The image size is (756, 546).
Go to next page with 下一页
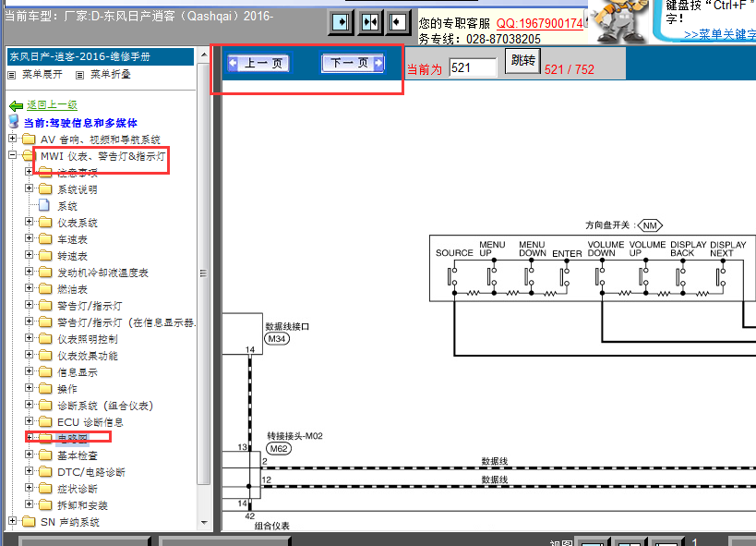353,63
